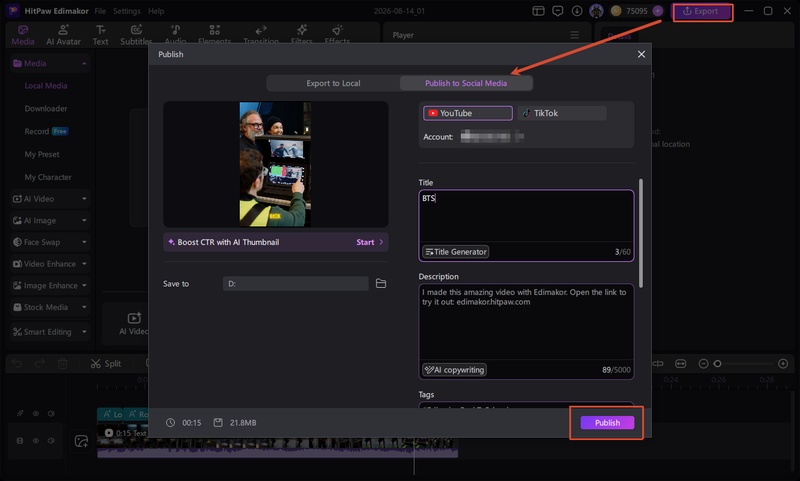Select Downloader in sidebar

tap(46, 109)
